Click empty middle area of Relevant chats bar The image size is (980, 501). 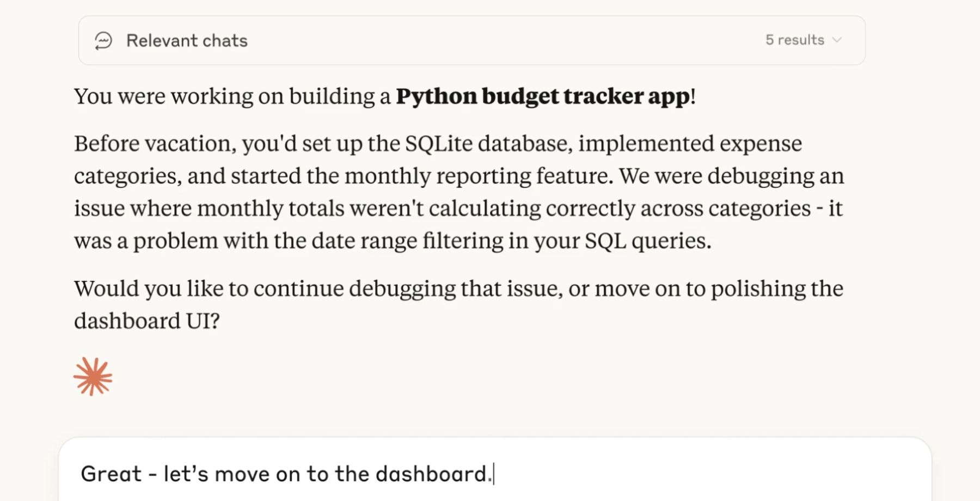click(490, 41)
